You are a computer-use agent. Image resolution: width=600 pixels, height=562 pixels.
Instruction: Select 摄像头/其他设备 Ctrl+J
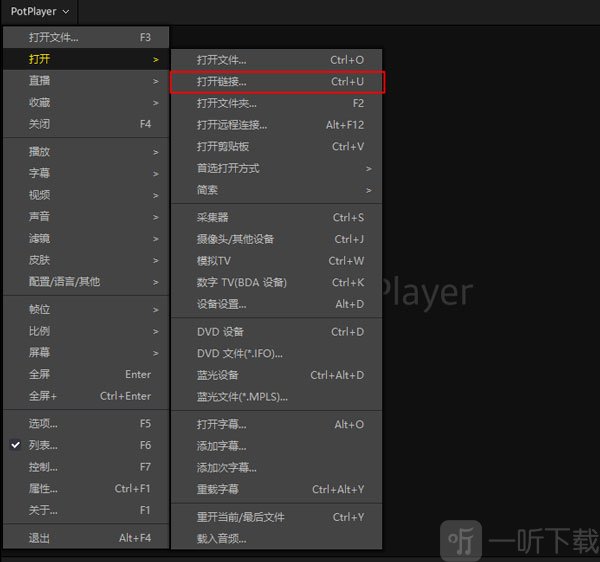[x=277, y=239]
